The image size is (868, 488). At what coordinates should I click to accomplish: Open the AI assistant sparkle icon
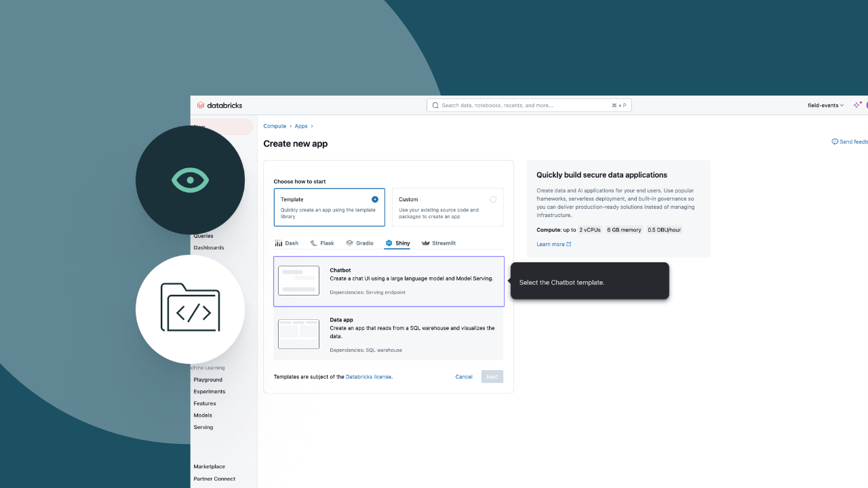[856, 105]
